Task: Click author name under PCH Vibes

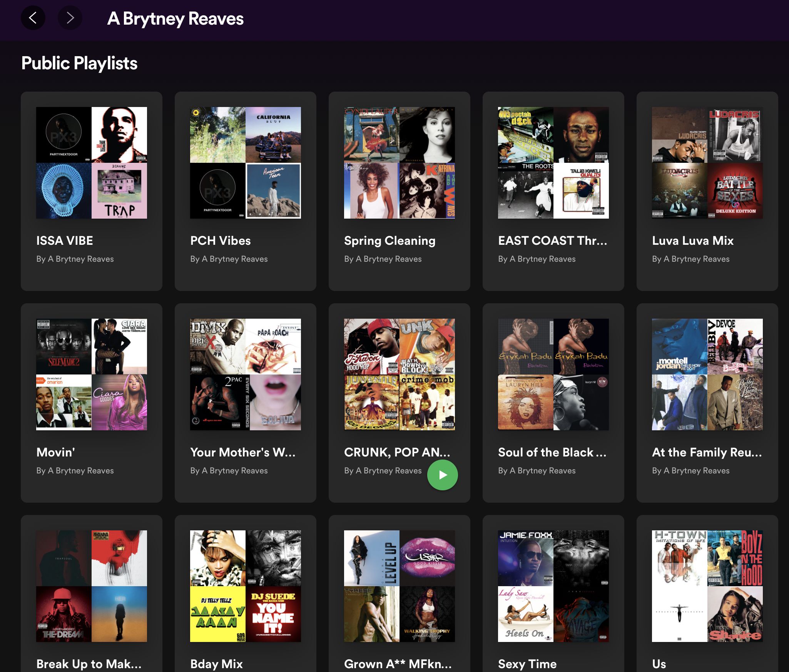Action: [229, 259]
